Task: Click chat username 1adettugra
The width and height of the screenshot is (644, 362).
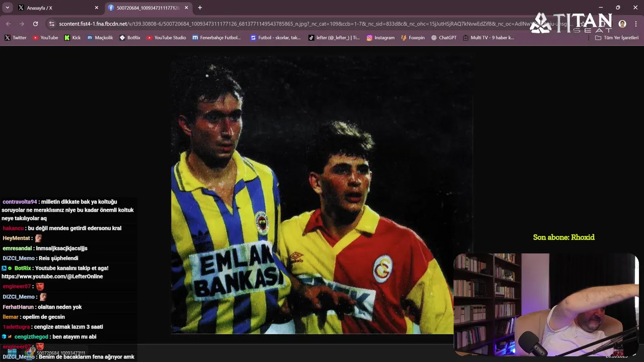Action: pyautogui.click(x=16, y=327)
